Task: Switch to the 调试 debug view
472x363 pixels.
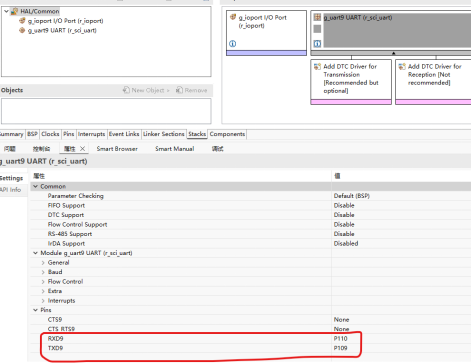Action: (218, 149)
